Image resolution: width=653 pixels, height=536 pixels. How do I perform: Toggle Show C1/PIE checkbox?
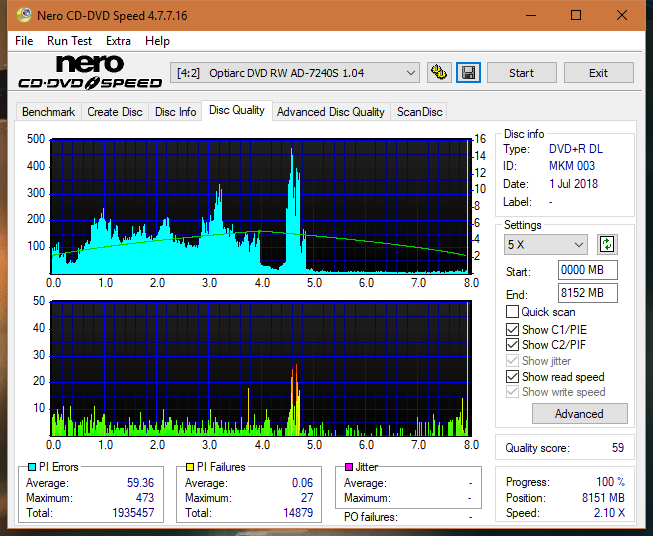pos(512,329)
